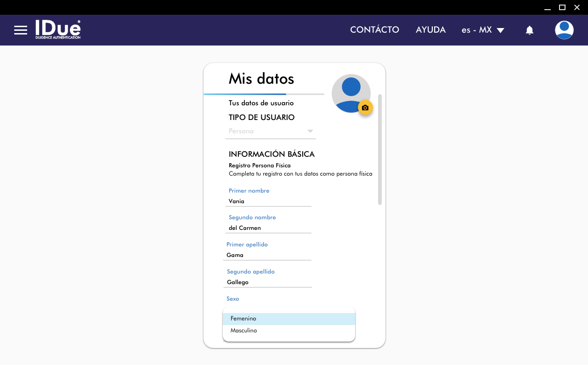Open the Tipo de usuario Persona dropdown
This screenshot has height=365, width=588.
click(x=271, y=131)
